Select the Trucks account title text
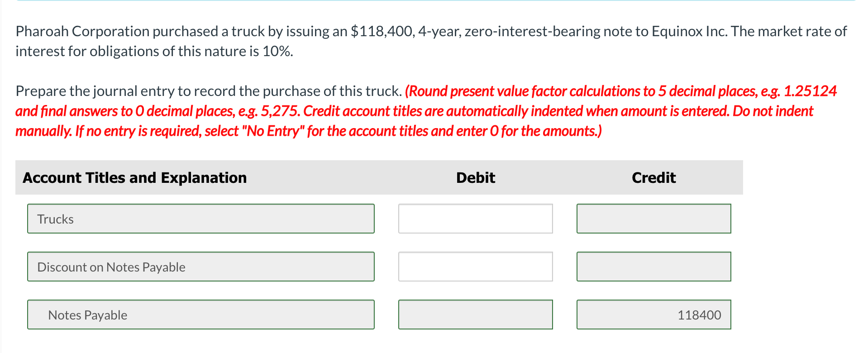This screenshot has width=868, height=353. click(x=55, y=219)
